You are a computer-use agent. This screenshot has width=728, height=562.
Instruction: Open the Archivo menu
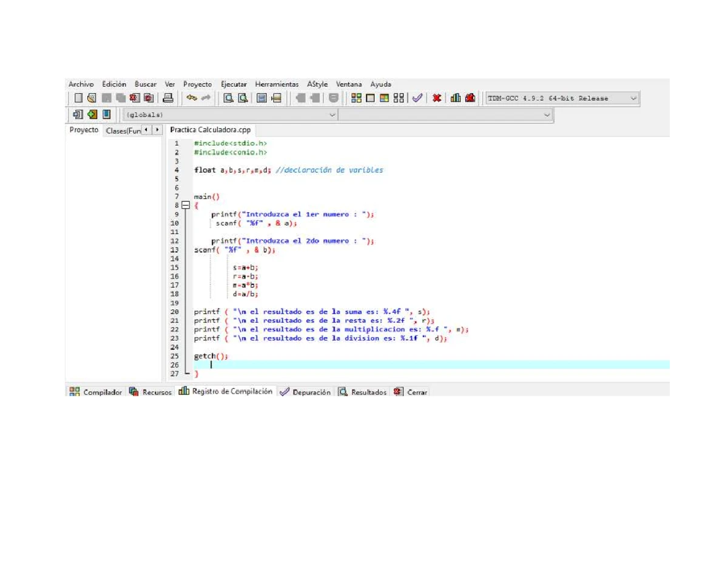81,84
